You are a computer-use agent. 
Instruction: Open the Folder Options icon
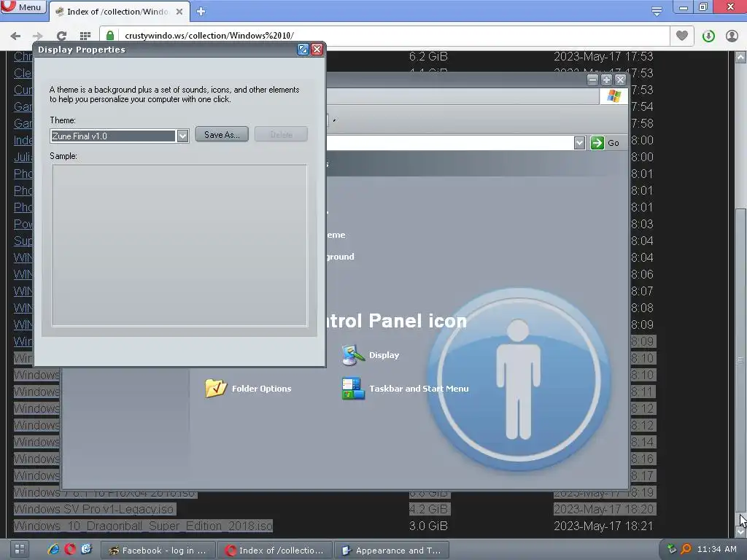click(x=248, y=389)
